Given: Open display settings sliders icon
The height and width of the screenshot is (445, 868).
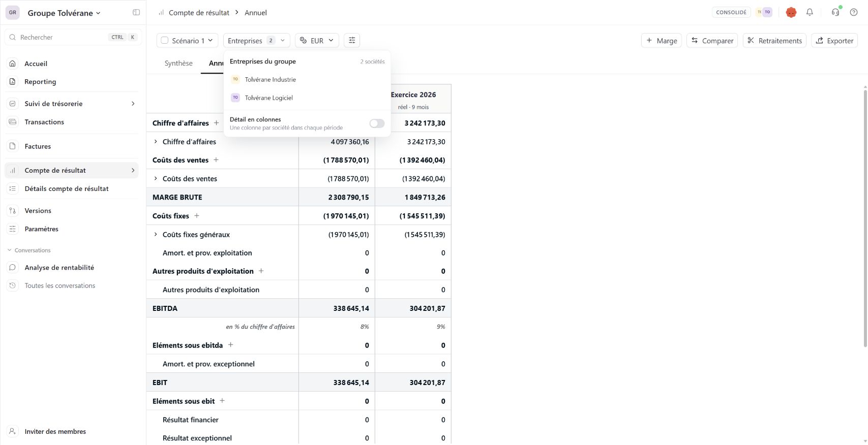Looking at the screenshot, I should [352, 40].
